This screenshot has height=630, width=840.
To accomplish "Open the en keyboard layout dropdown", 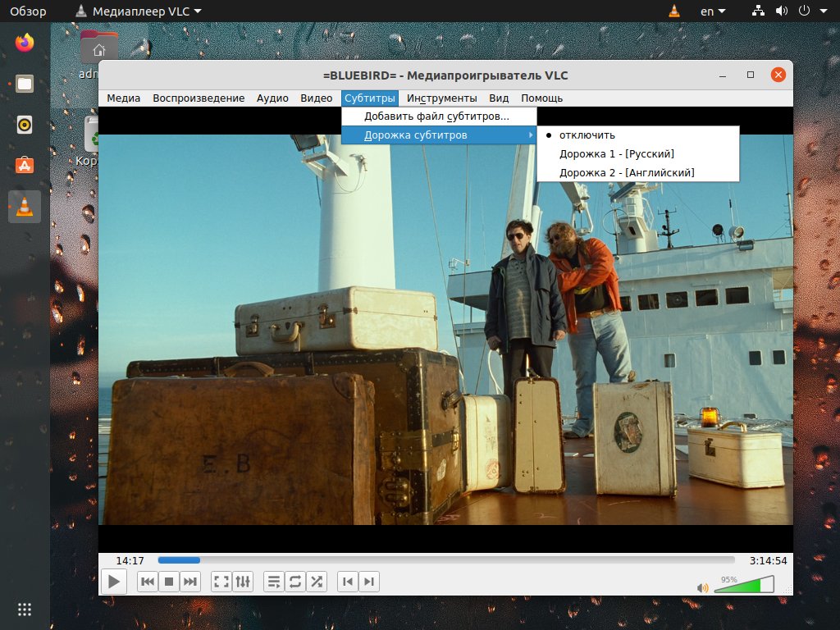I will point(713,11).
